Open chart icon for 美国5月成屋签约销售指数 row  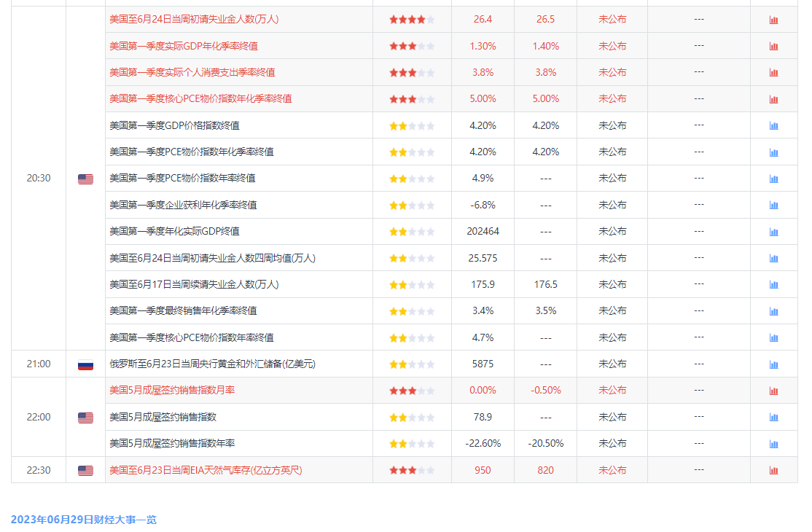click(773, 417)
